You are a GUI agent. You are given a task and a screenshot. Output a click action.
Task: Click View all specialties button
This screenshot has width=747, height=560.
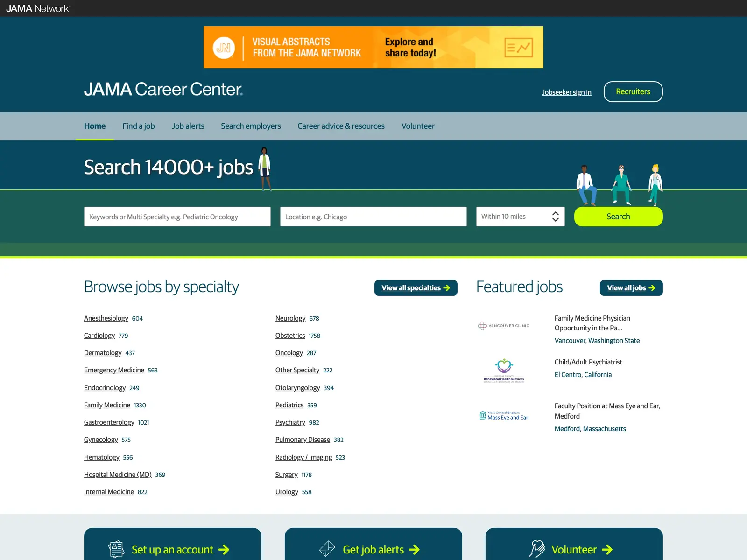click(x=416, y=288)
